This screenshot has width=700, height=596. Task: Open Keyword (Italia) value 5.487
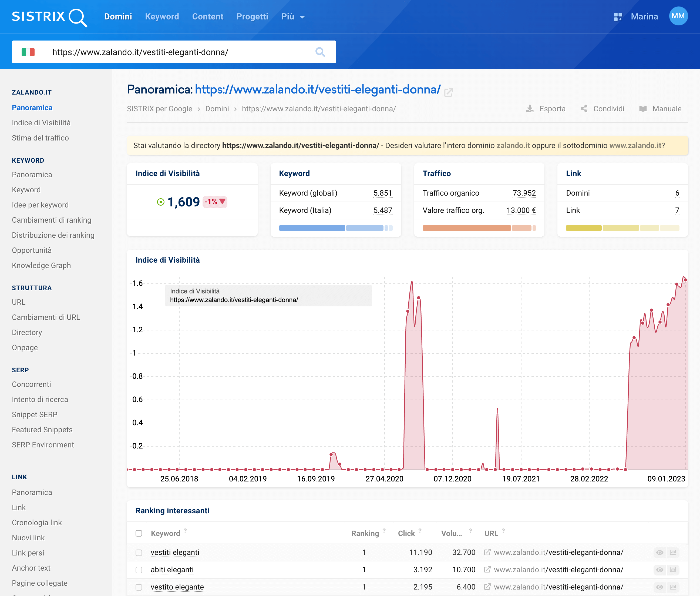(x=383, y=210)
